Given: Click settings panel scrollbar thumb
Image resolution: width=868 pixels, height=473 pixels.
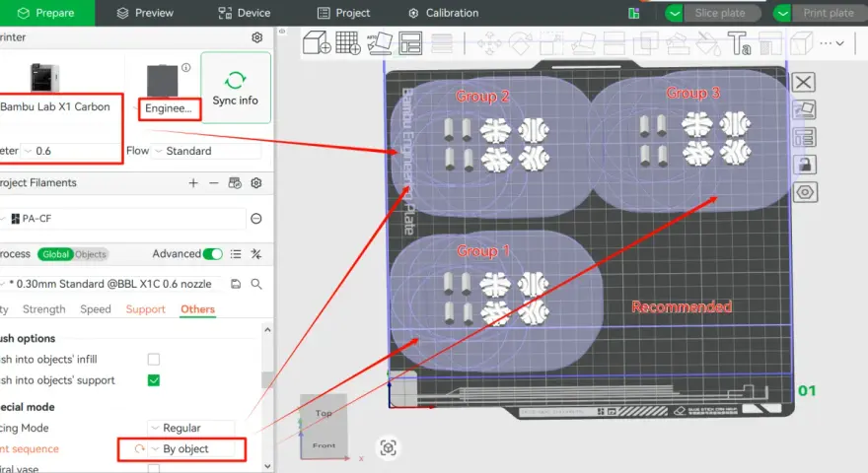Looking at the screenshot, I should coord(267,379).
